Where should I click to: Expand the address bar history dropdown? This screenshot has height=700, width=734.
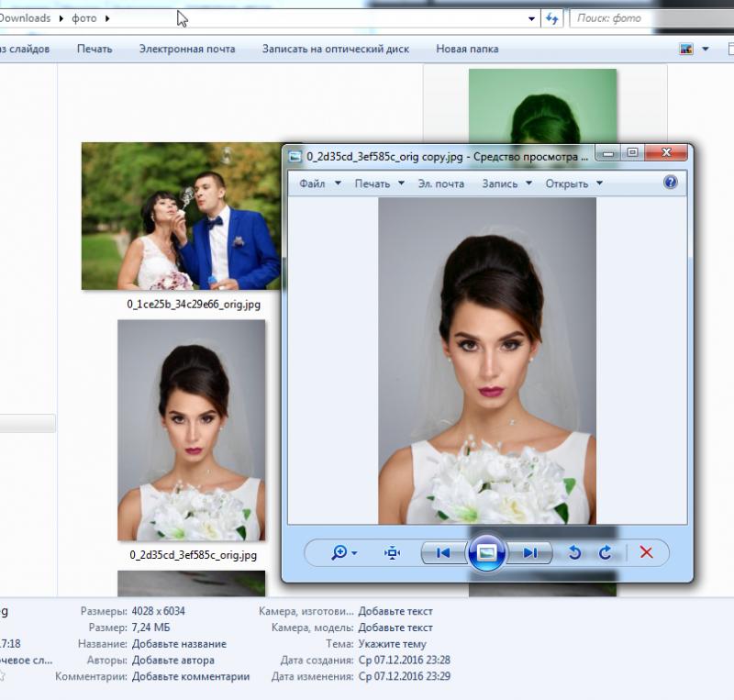point(531,19)
